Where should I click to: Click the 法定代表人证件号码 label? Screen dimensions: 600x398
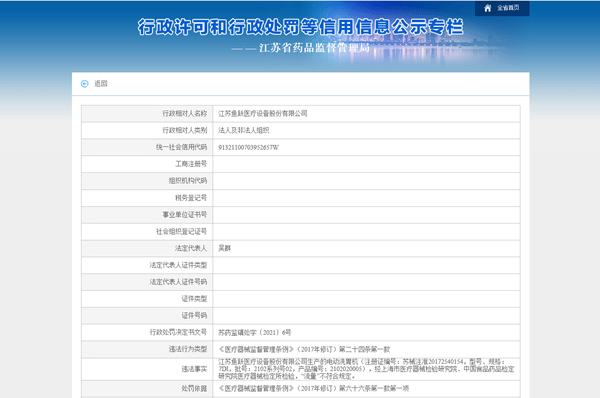pyautogui.click(x=178, y=282)
